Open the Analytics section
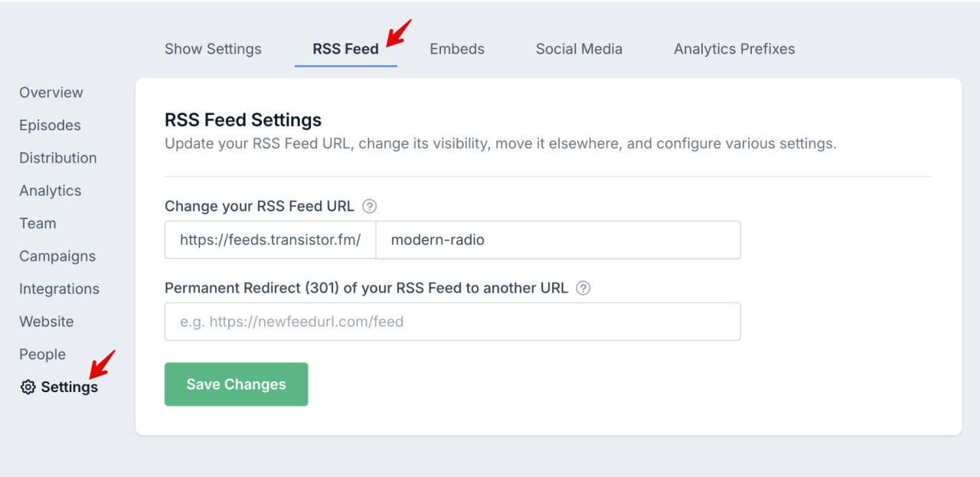Viewport: 980px width, 477px height. click(x=50, y=191)
